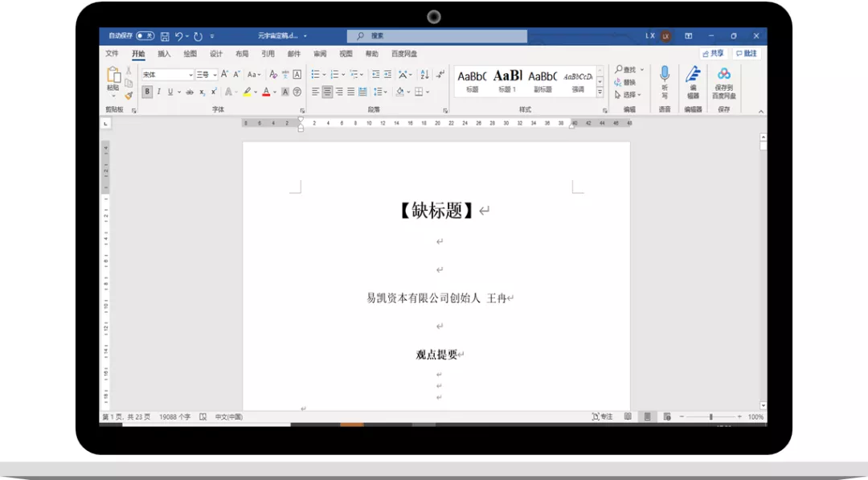Image resolution: width=868 pixels, height=480 pixels.
Task: Click the Format Painter brush icon
Action: [x=129, y=96]
